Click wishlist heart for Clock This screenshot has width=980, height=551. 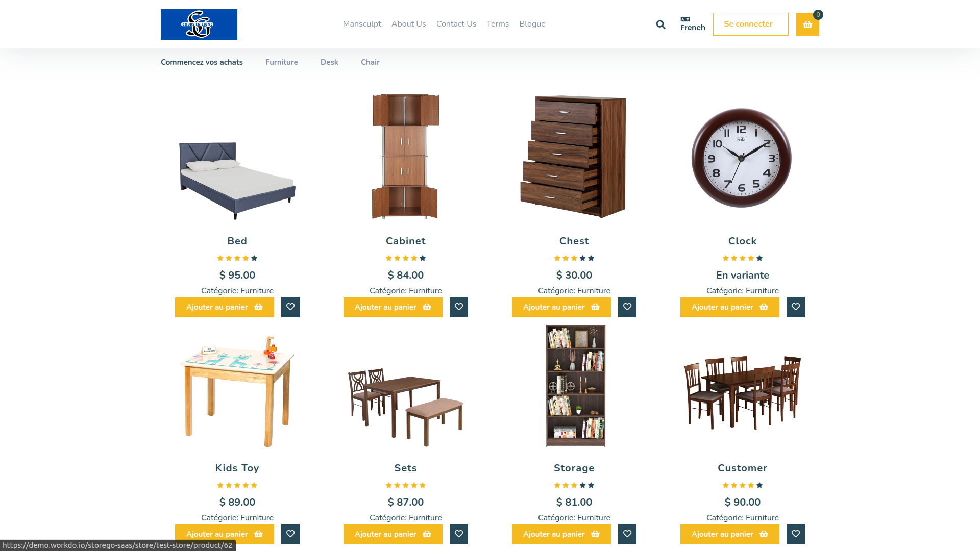tap(796, 307)
